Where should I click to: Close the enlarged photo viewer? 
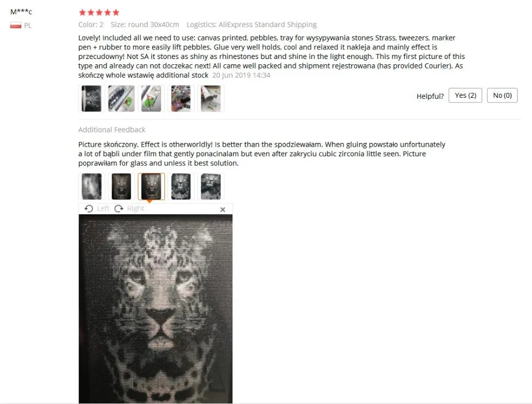222,209
